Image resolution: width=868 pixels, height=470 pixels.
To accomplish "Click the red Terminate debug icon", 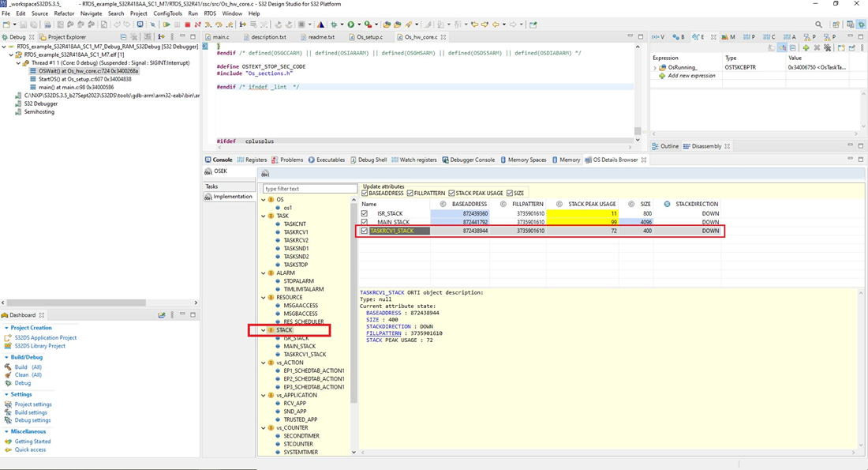I will [188, 24].
